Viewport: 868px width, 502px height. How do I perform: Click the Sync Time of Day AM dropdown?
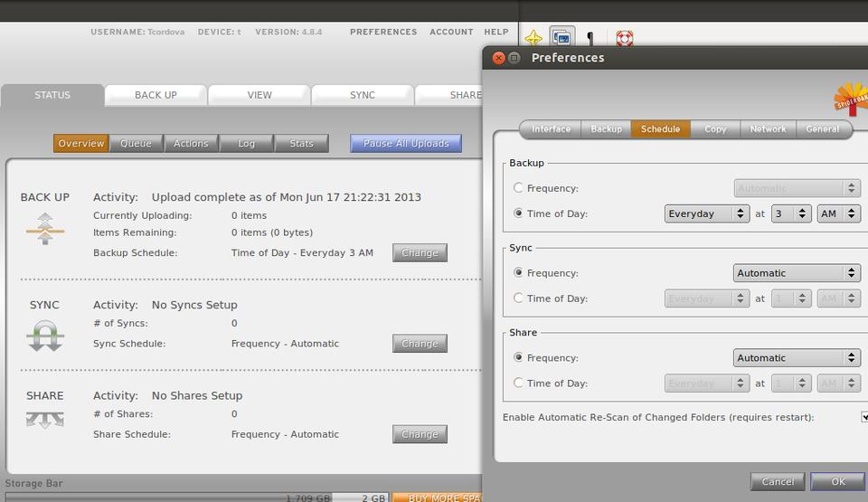pos(839,298)
